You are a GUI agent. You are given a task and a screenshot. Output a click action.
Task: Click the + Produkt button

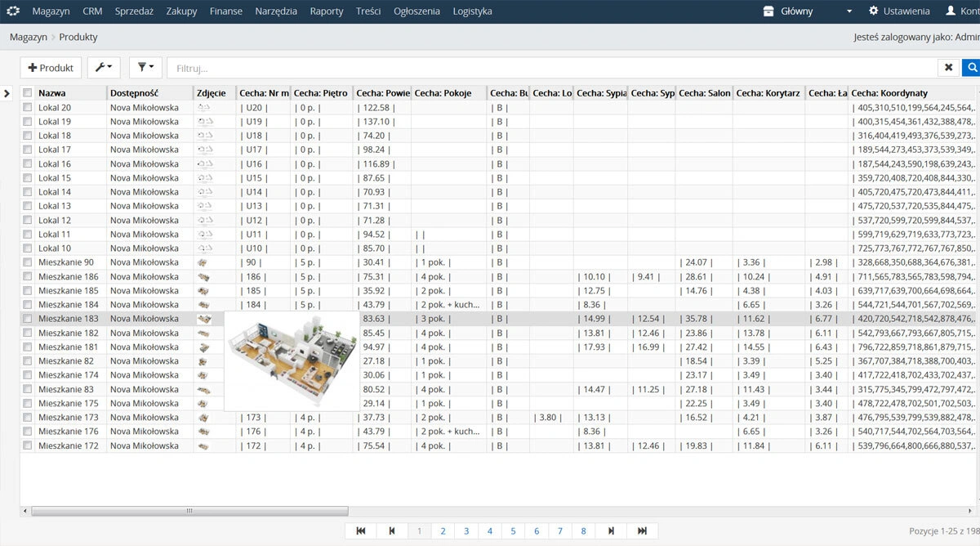click(x=51, y=68)
